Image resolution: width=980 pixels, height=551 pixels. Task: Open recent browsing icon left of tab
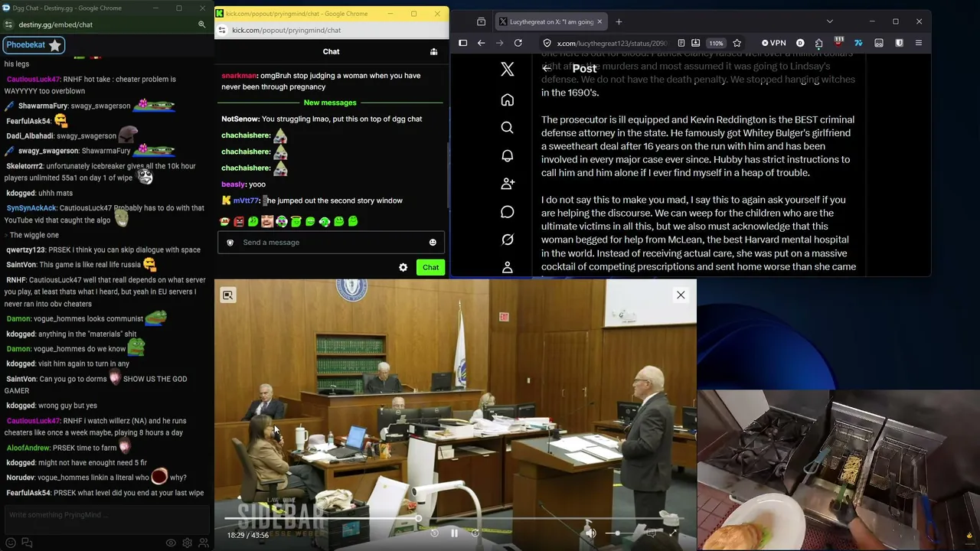click(x=481, y=21)
